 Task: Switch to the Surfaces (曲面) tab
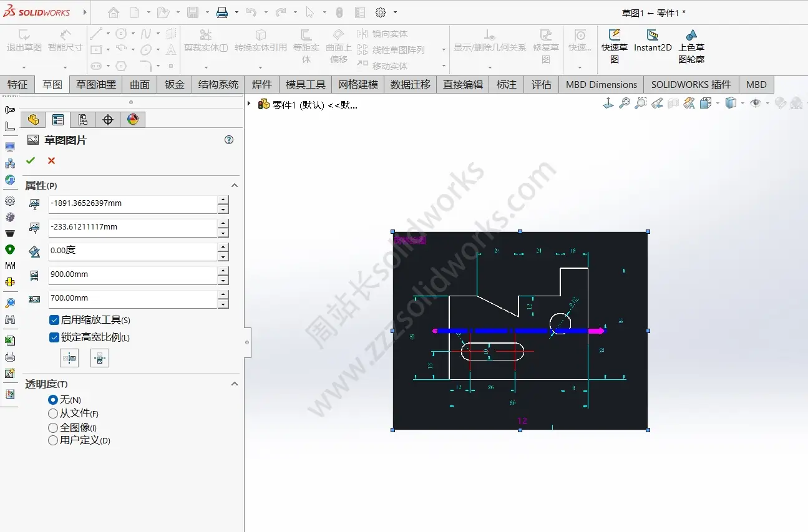[140, 84]
